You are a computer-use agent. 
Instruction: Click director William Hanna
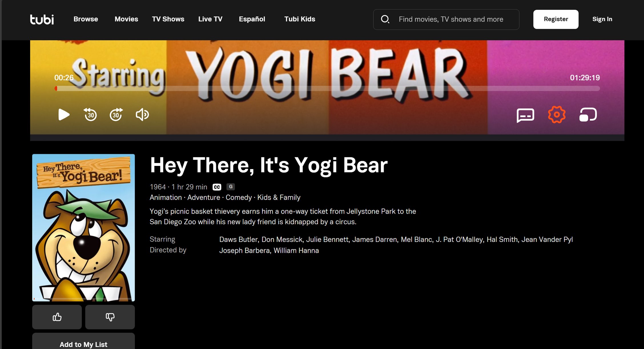296,250
